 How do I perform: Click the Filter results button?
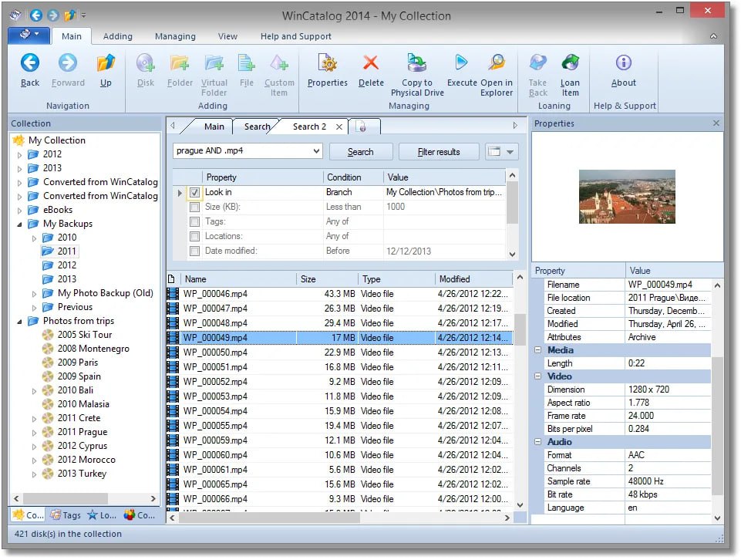point(438,152)
